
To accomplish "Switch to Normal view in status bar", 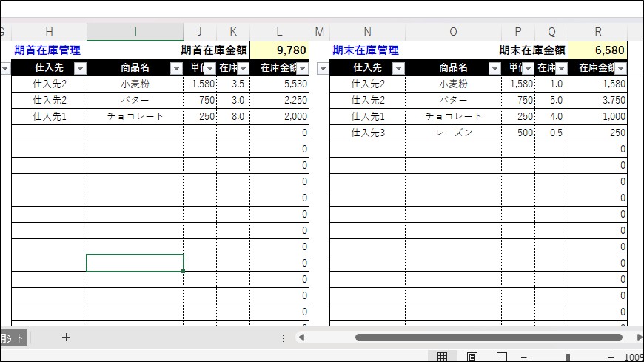I will click(x=442, y=357).
